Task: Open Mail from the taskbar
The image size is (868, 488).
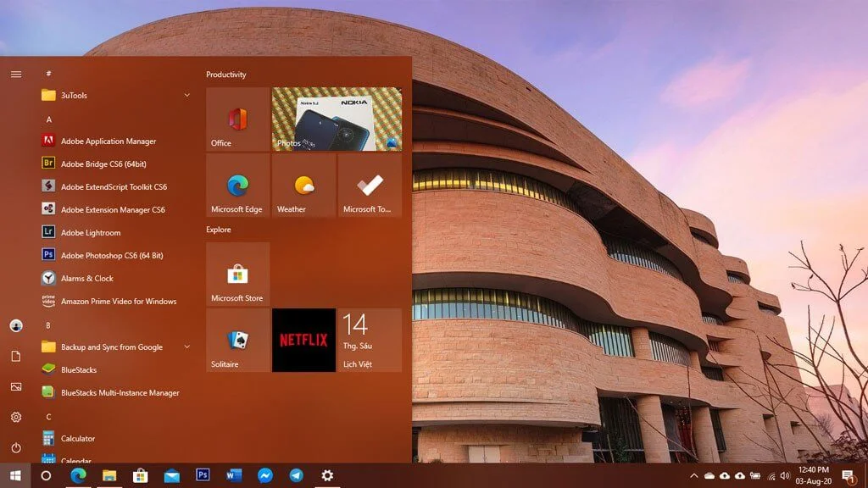Action: tap(171, 475)
